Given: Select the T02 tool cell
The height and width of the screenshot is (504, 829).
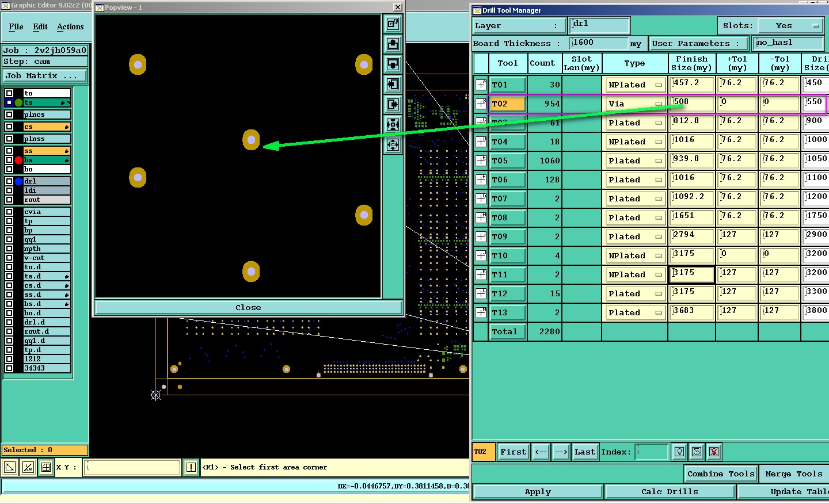Looking at the screenshot, I should (507, 104).
